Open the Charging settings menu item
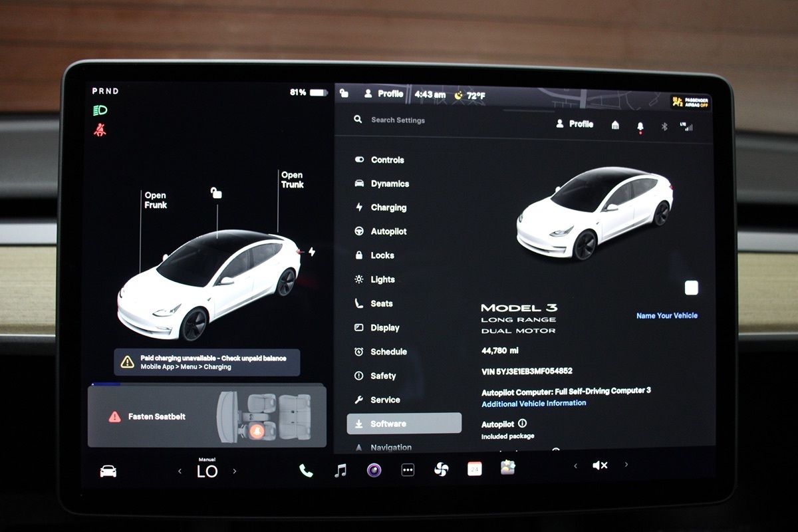 coord(388,207)
